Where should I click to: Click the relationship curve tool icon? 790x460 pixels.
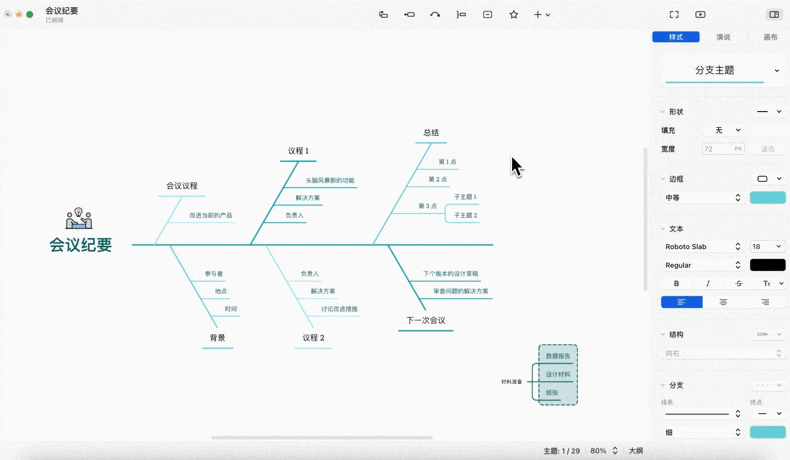[x=435, y=15]
